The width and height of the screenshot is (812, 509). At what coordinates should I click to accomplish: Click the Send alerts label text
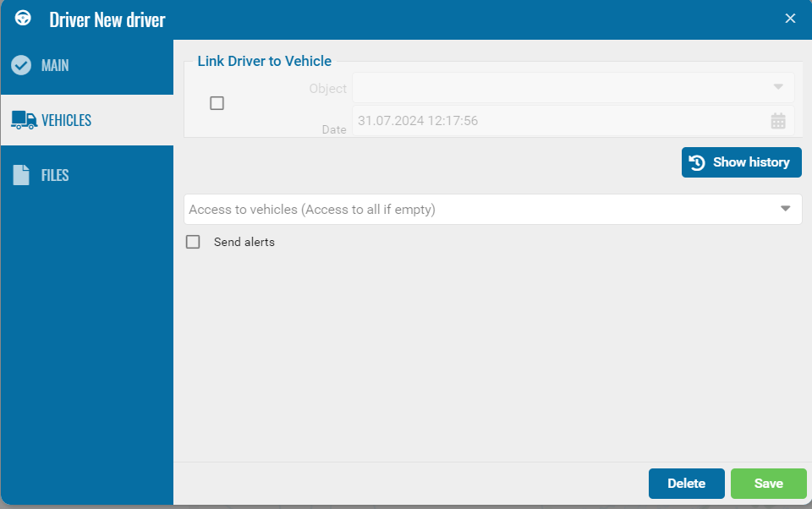click(244, 242)
